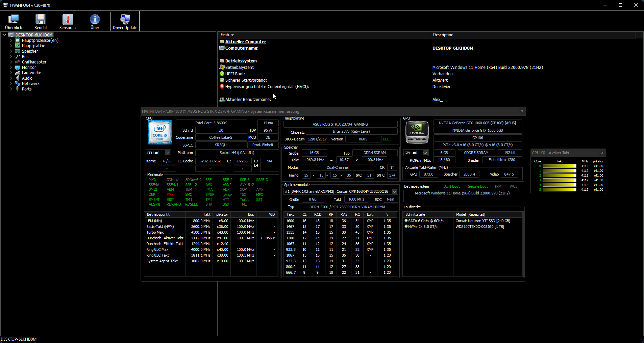Click the green UEFI-Boot check icon
This screenshot has height=343, width=644.
coord(222,74)
